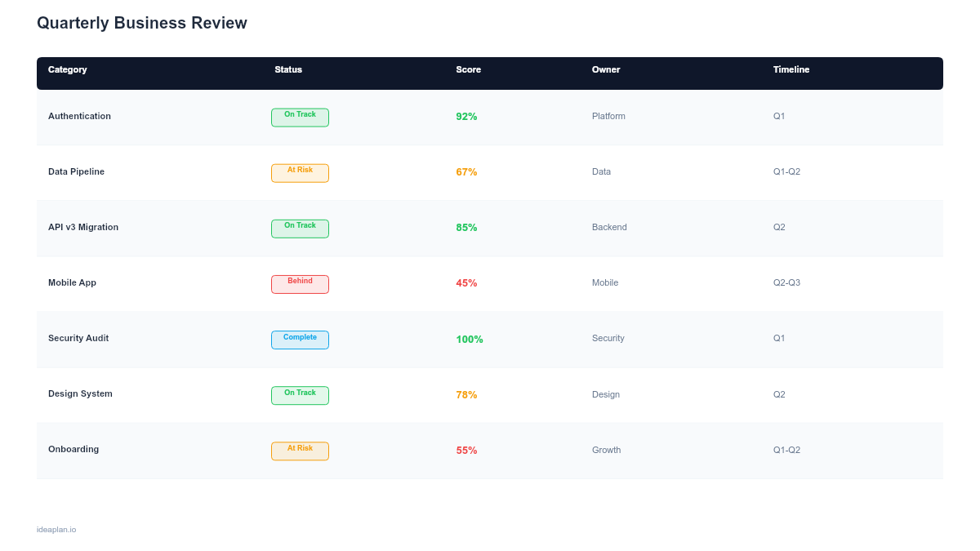This screenshot has height=551, width=980.
Task: Click the Q1-Q2 timeline for Onboarding
Action: point(786,450)
